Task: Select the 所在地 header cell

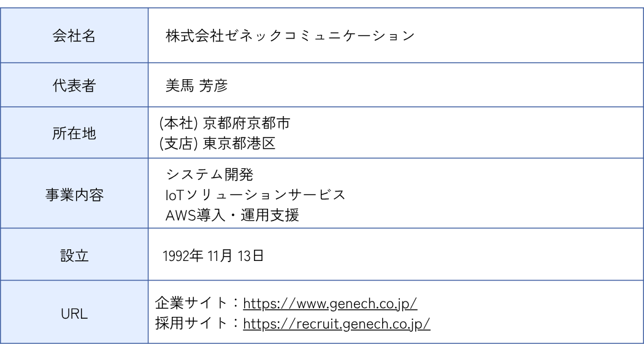Action: click(x=72, y=133)
